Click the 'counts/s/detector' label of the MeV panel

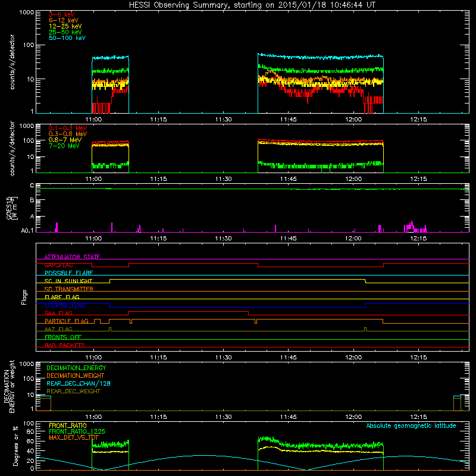tap(12, 148)
